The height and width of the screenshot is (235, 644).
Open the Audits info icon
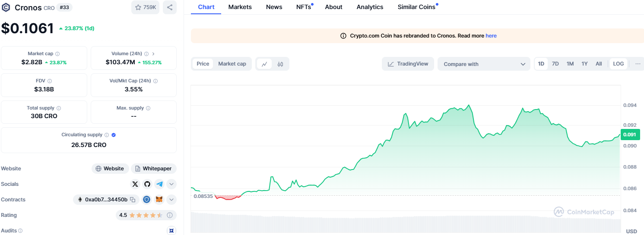click(20, 231)
